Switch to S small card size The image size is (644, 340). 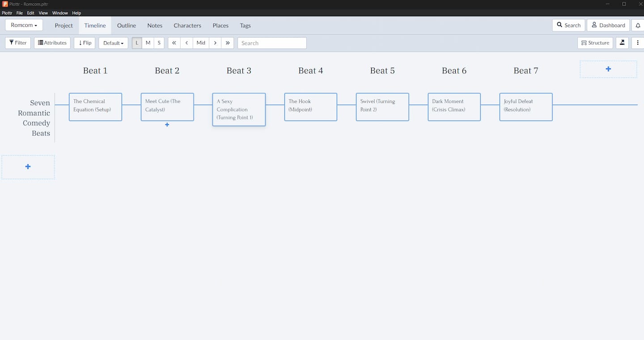click(x=159, y=43)
